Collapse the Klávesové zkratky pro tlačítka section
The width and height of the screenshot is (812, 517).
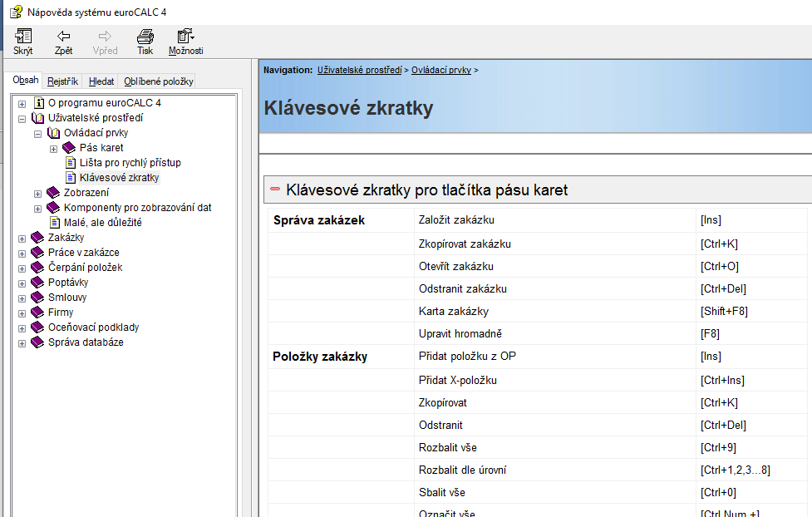[275, 189]
